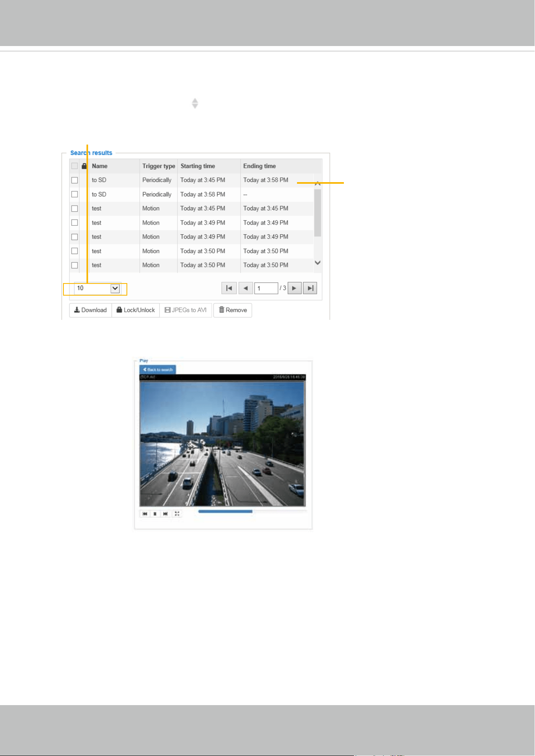
Task: Click the playback progress bar
Action: pos(252,511)
